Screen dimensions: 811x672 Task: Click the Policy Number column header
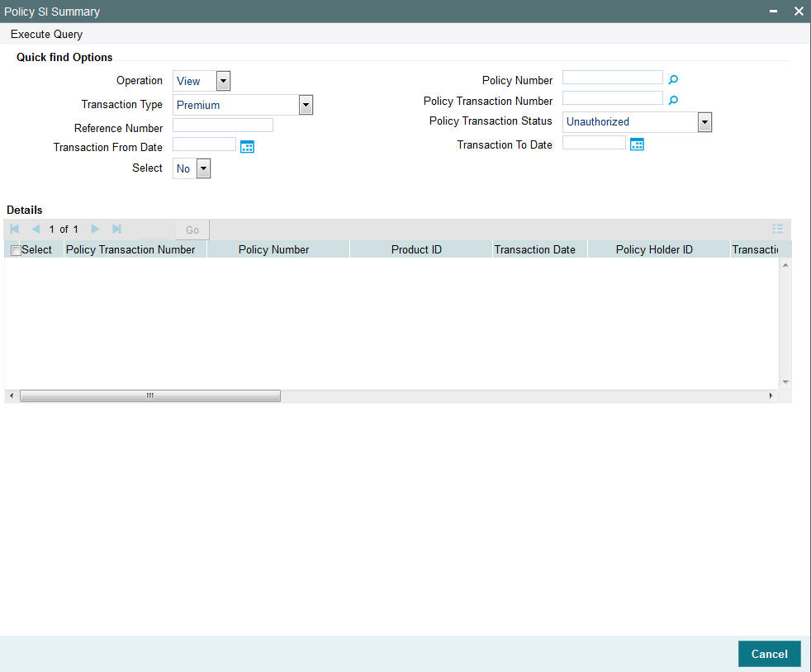click(x=278, y=249)
